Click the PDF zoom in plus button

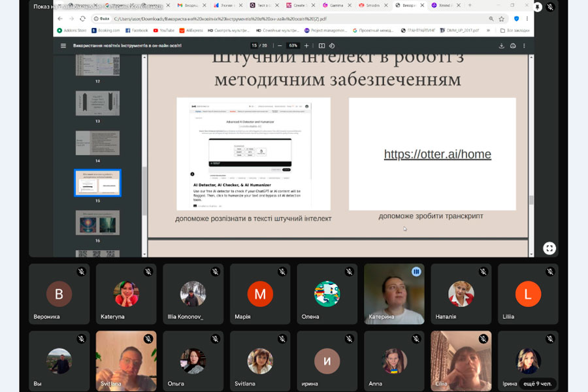click(x=306, y=46)
